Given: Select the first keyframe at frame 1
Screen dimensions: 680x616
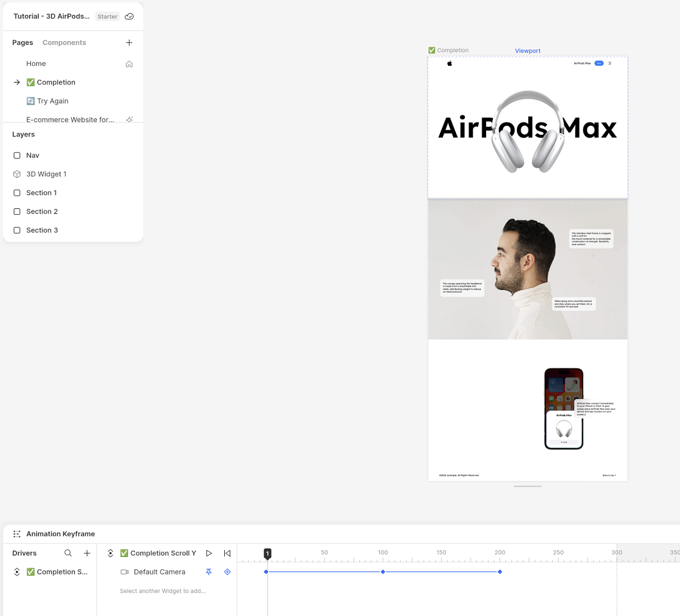Looking at the screenshot, I should point(266,572).
